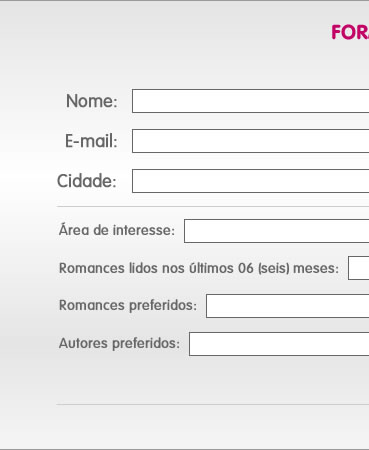The image size is (369, 450).
Task: Focus the Romances lidos nos últimos meses field
Action: 359,268
